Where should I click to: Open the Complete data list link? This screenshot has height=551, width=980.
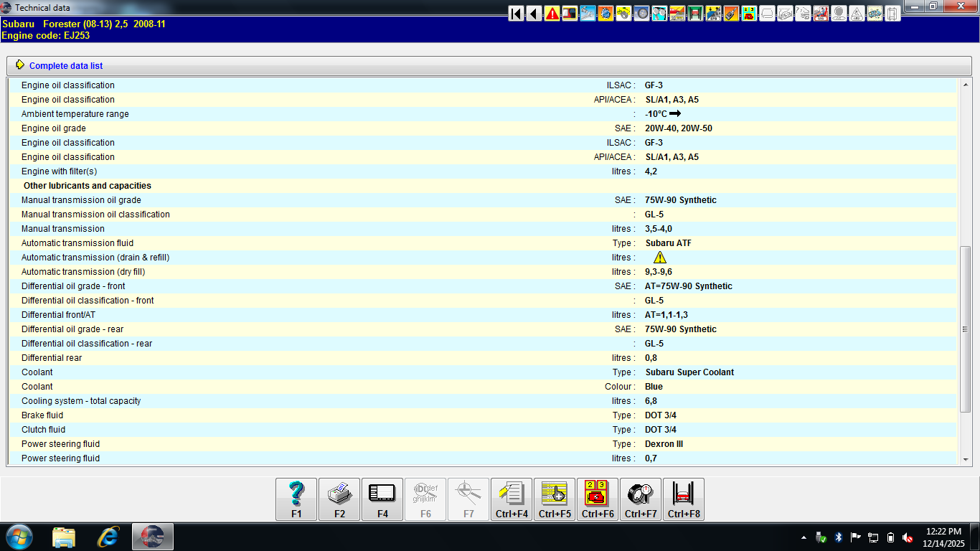[66, 66]
